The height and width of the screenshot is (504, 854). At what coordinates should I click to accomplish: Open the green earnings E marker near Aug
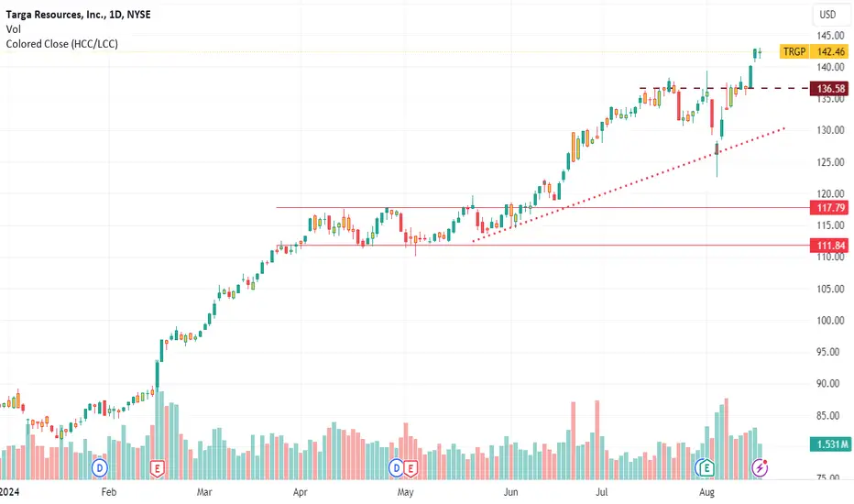706,467
